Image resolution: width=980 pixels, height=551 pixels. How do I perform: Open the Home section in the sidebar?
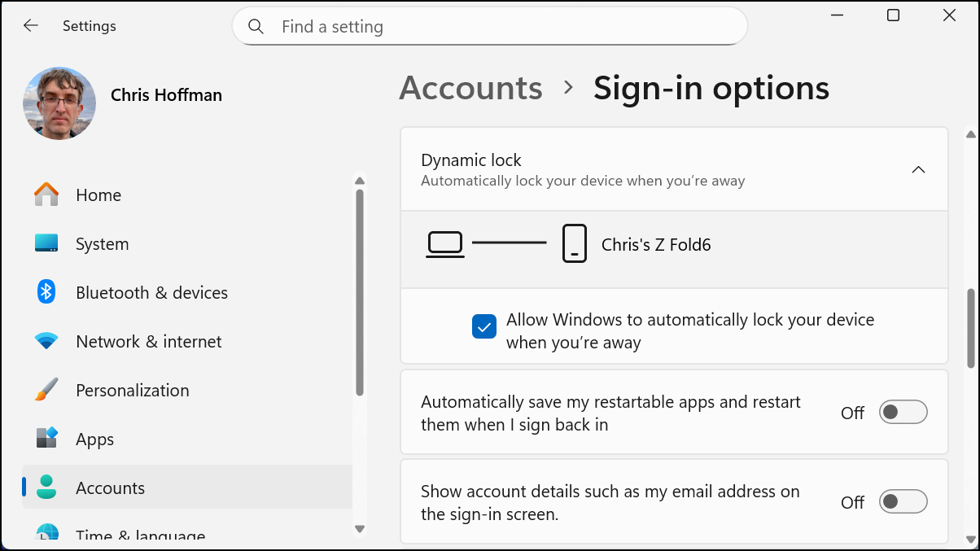pyautogui.click(x=98, y=195)
